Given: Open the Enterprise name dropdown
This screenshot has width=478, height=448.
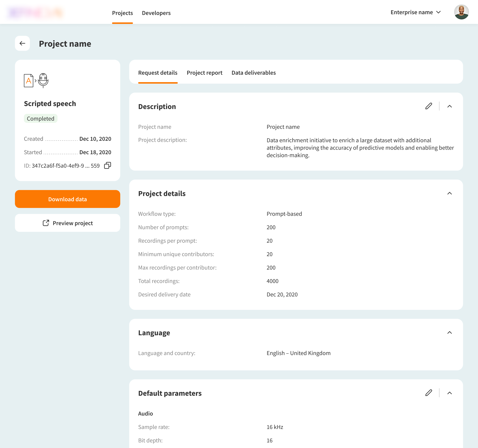Looking at the screenshot, I should (x=416, y=12).
